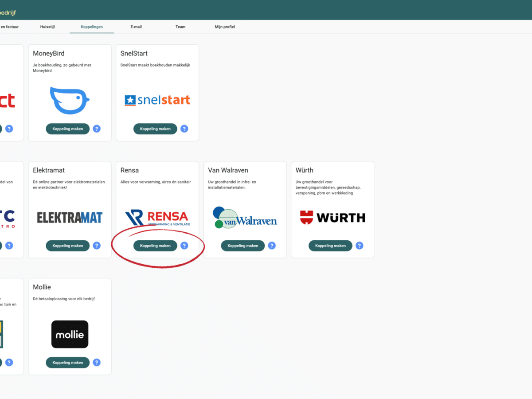The height and width of the screenshot is (399, 532).
Task: Open help icon on MoneyBird card
Action: point(97,129)
